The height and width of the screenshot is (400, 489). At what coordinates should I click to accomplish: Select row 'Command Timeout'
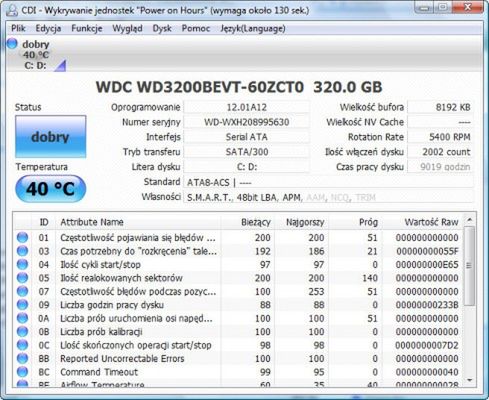tap(238, 372)
